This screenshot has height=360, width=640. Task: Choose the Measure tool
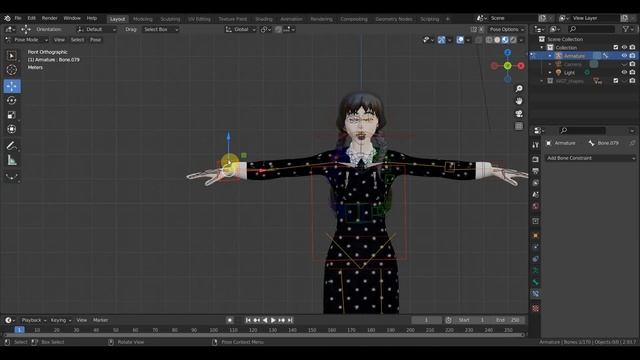[12, 160]
